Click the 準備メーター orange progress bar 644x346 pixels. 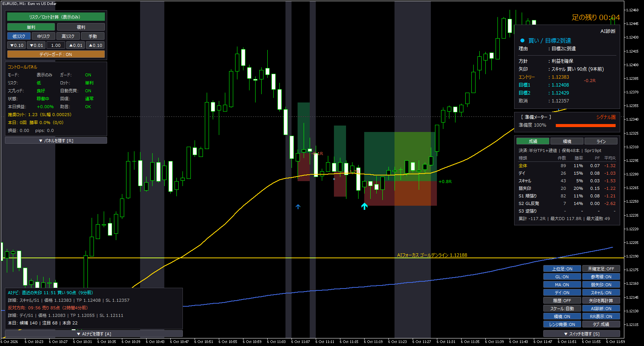point(585,125)
